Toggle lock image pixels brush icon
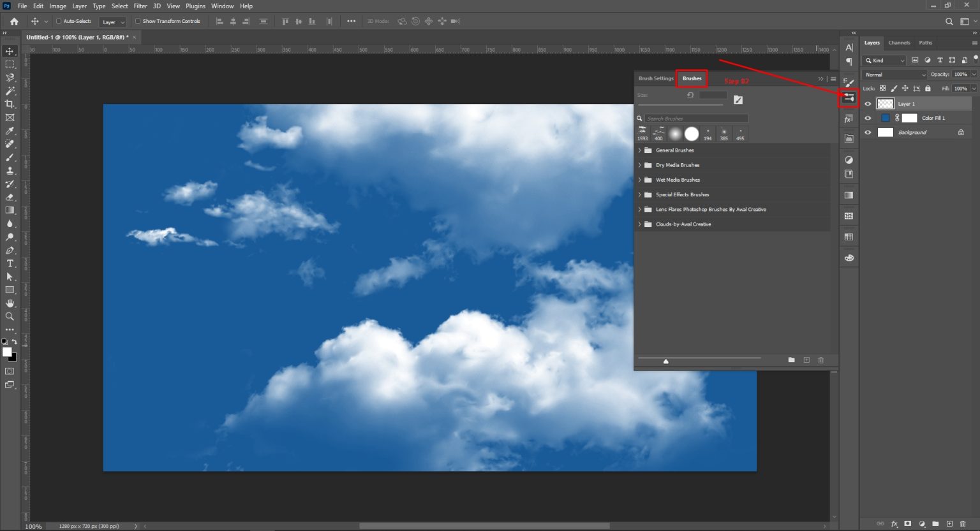This screenshot has height=531, width=980. click(x=894, y=89)
